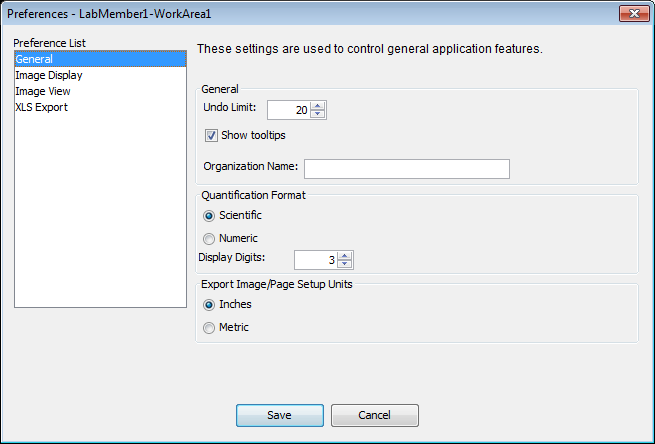Select the Scientific quantification format

(x=209, y=215)
